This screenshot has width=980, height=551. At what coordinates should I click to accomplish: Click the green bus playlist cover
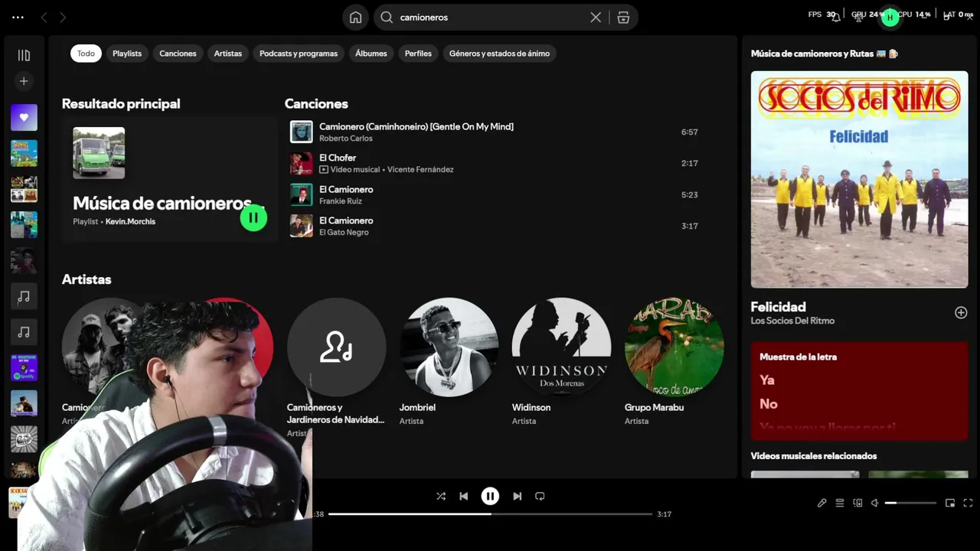click(x=99, y=153)
